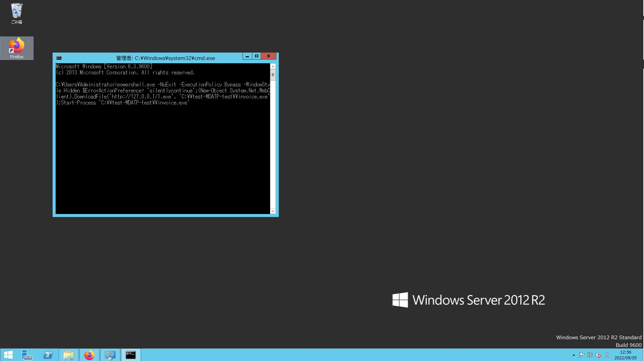Open File Explorer from the taskbar

point(69,355)
